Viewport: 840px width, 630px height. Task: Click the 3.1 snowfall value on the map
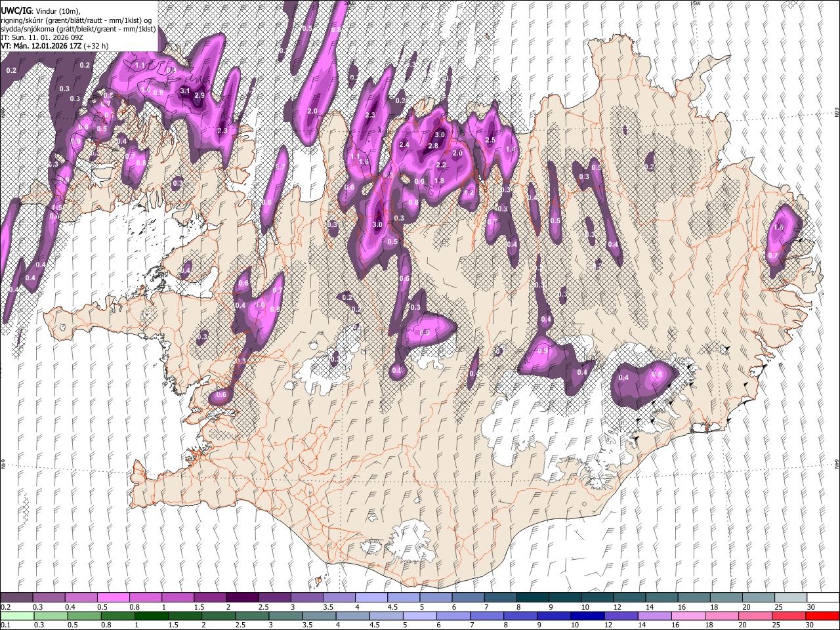pos(185,91)
